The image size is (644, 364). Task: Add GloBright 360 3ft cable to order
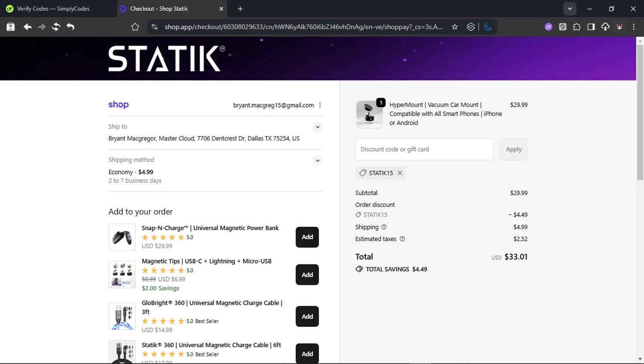point(307,316)
